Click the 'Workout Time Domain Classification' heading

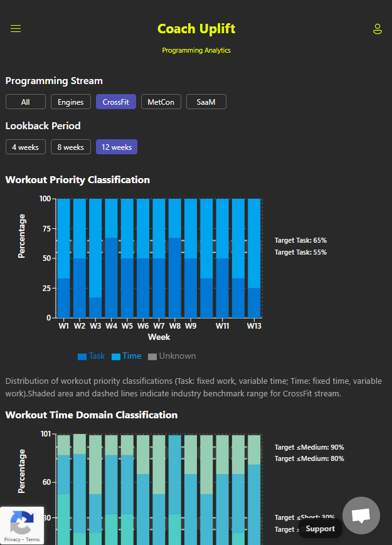(x=92, y=415)
